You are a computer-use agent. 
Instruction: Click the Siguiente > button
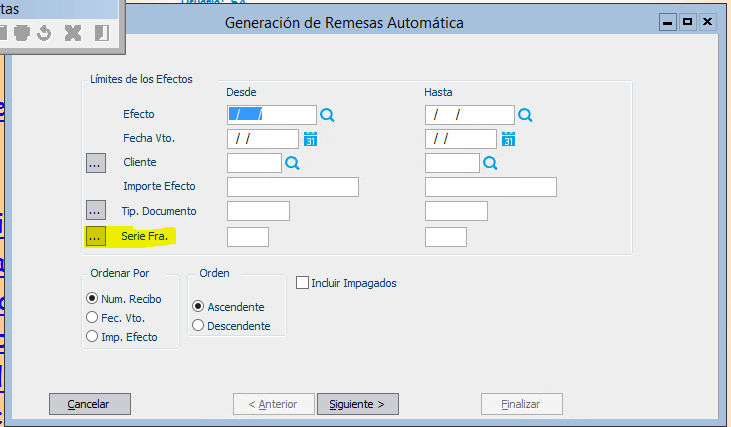358,404
